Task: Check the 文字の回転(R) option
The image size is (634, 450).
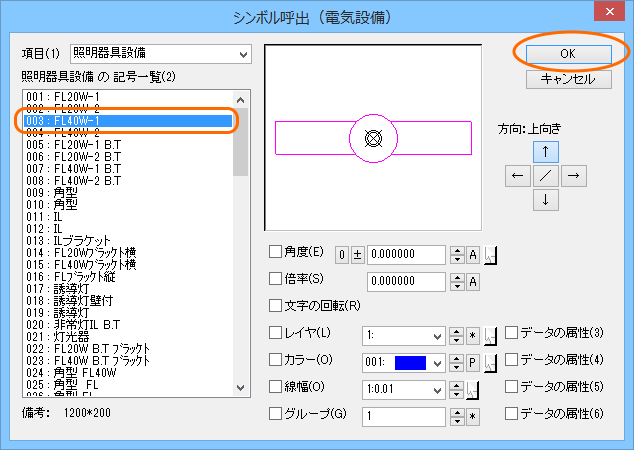Action: tap(276, 305)
